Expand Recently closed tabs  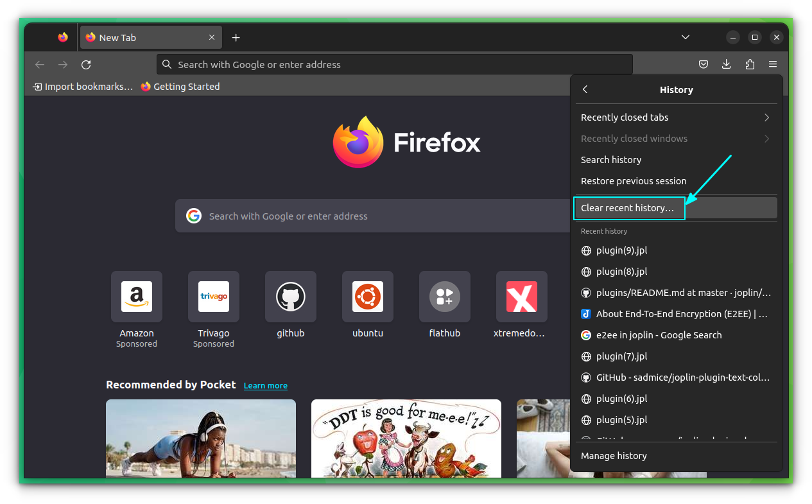[675, 117]
